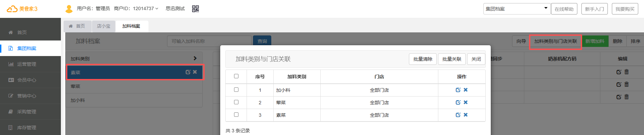Remove the 加小料 row association in the dialog
The width and height of the screenshot is (644, 135).
[x=466, y=90]
